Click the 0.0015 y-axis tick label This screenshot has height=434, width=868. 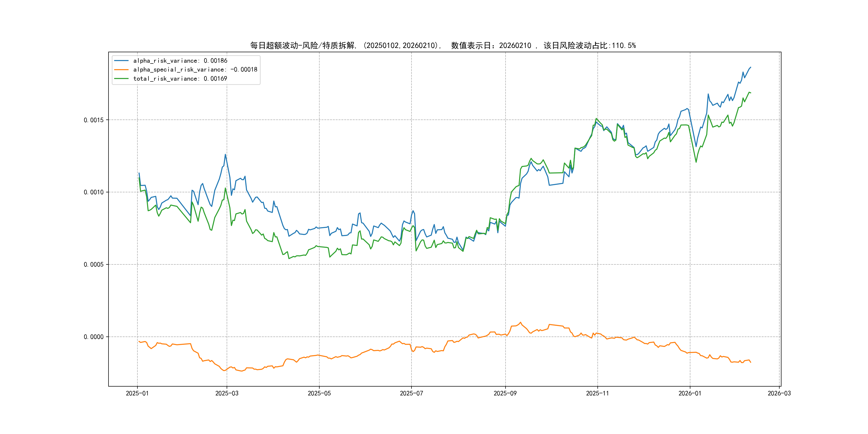point(94,120)
